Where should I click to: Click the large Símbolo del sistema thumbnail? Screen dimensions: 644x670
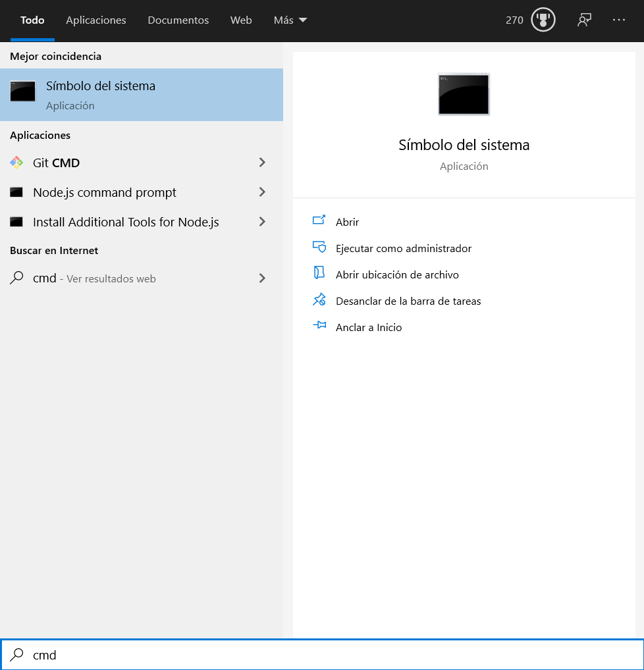pyautogui.click(x=464, y=95)
